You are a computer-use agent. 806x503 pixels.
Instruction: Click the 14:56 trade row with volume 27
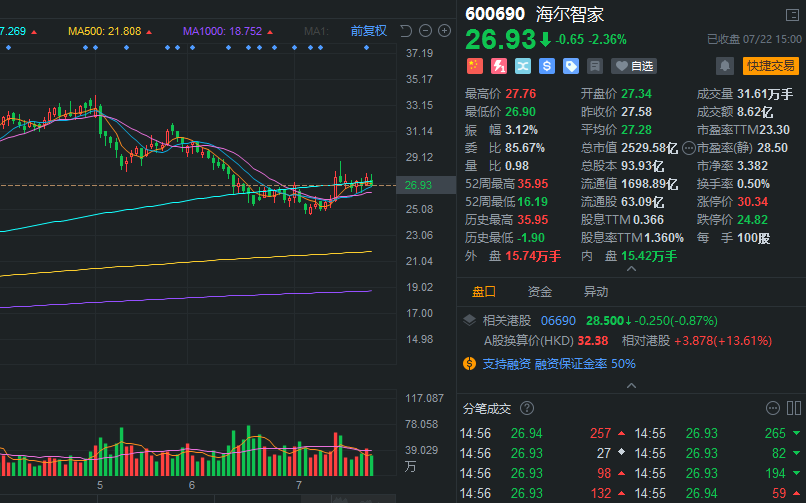[542, 454]
